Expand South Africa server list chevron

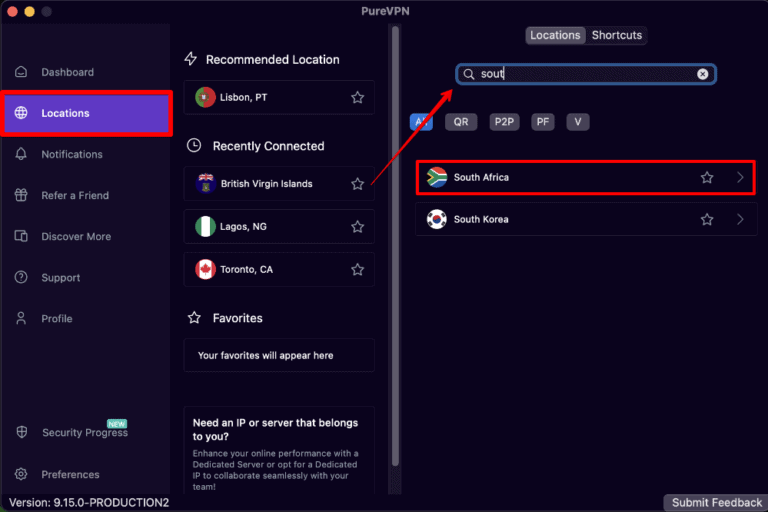pyautogui.click(x=740, y=177)
